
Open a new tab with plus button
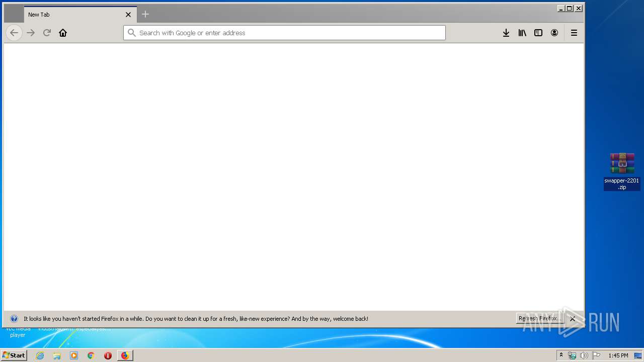pyautogui.click(x=145, y=14)
